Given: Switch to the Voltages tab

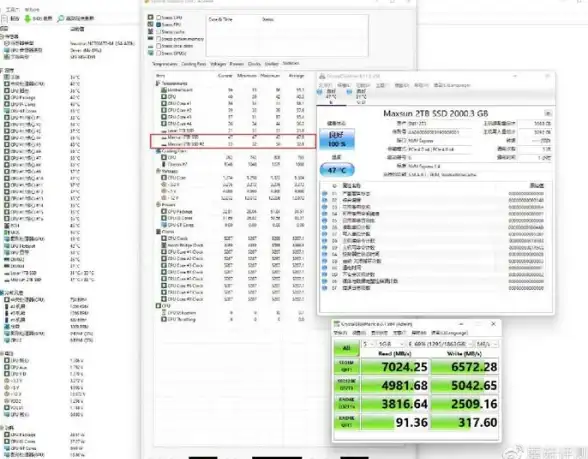Looking at the screenshot, I should (218, 64).
